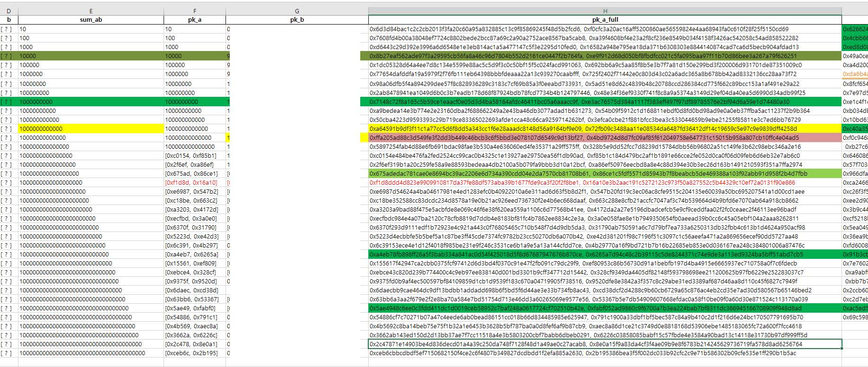This screenshot has height=367, width=868.
Task: Select sum_ab cell containing 10
Action: pyautogui.click(x=91, y=29)
